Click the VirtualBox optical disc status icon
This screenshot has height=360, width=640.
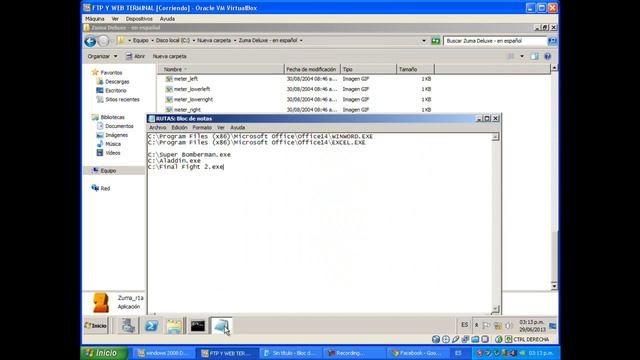point(446,339)
